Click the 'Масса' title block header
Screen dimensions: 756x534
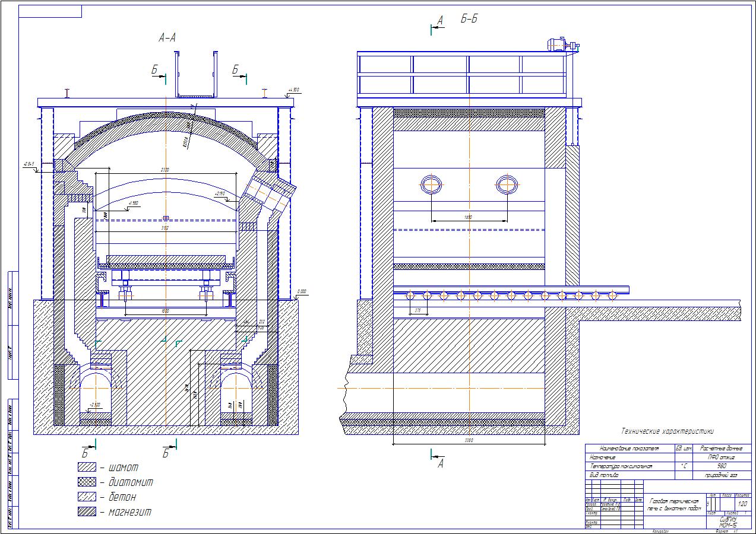727,495
